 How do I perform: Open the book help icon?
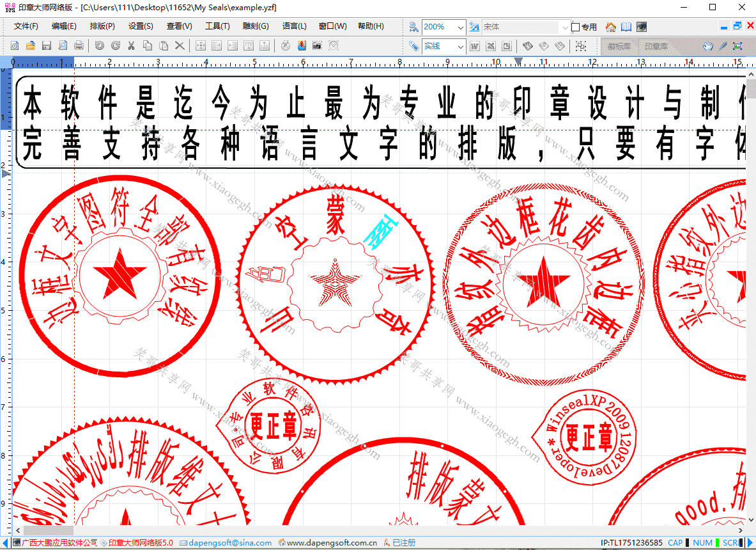pos(626,27)
